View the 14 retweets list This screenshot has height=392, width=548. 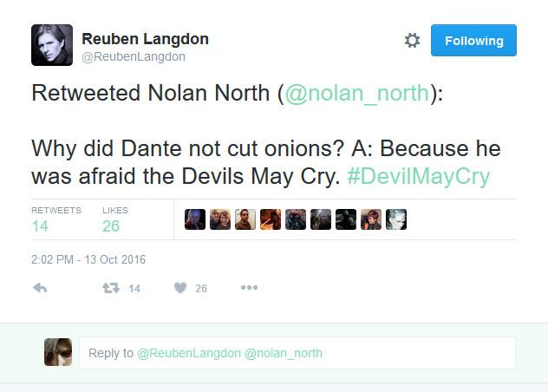pyautogui.click(x=40, y=225)
